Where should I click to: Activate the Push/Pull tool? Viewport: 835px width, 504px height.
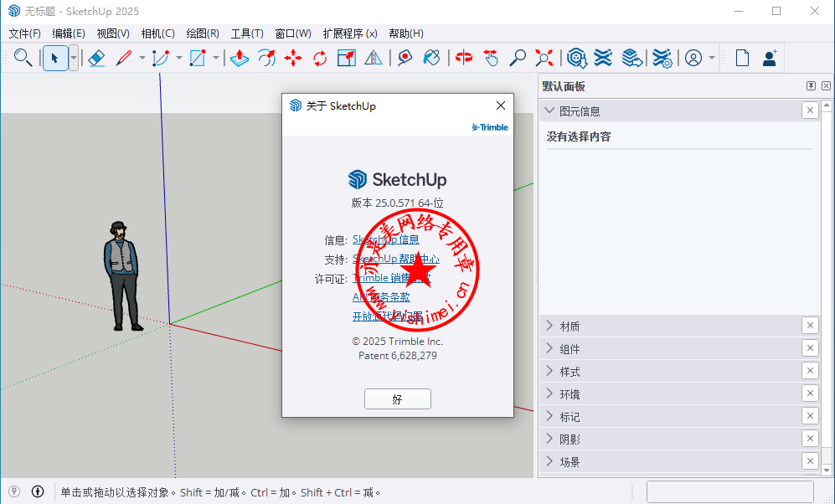[240, 58]
